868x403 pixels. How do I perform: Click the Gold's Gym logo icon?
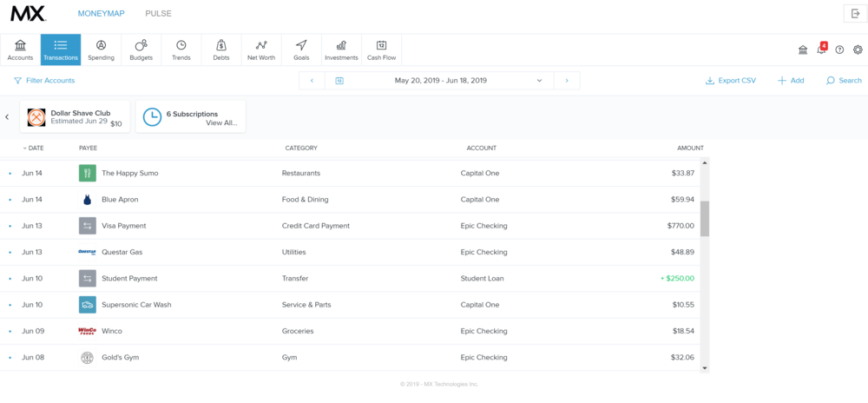coord(88,358)
